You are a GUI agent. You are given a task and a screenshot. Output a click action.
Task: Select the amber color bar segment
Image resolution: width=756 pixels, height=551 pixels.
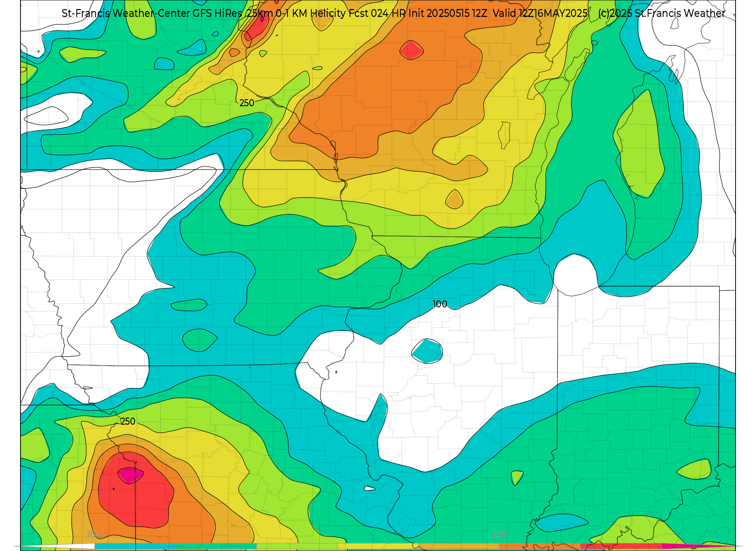pyautogui.click(x=459, y=546)
